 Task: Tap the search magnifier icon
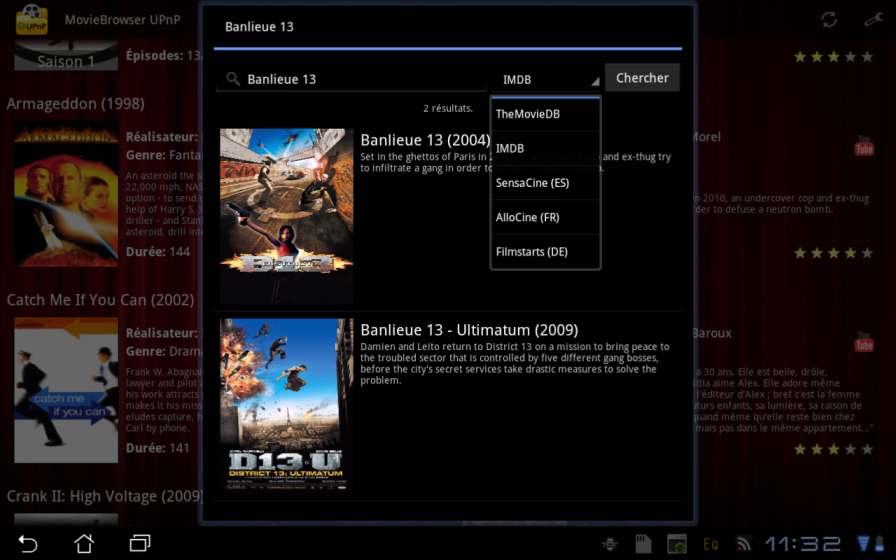233,78
